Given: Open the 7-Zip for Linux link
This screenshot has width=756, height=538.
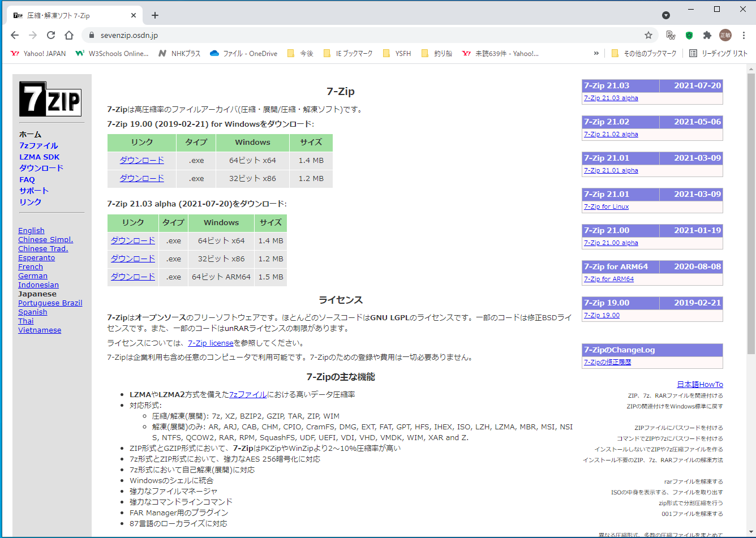Looking at the screenshot, I should click(607, 207).
